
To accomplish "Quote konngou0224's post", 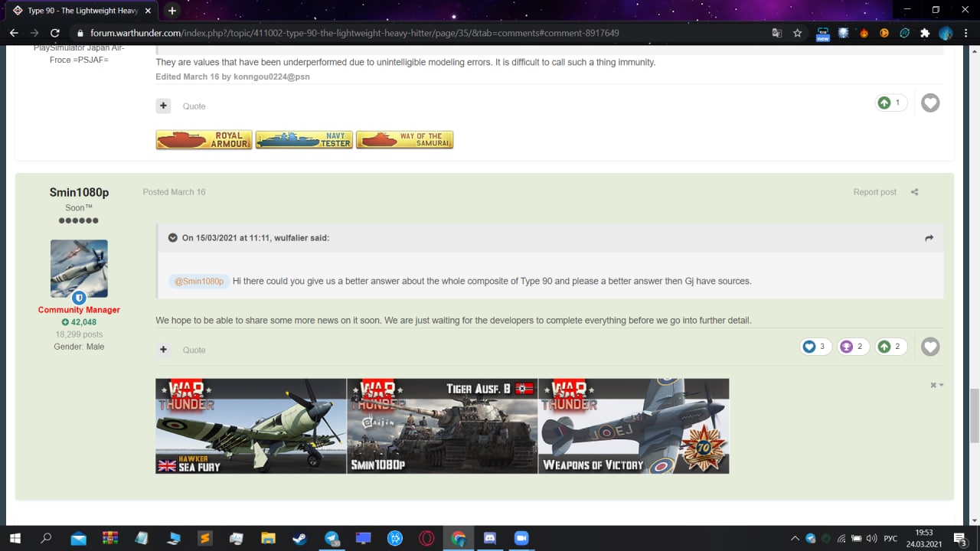I will [x=194, y=106].
